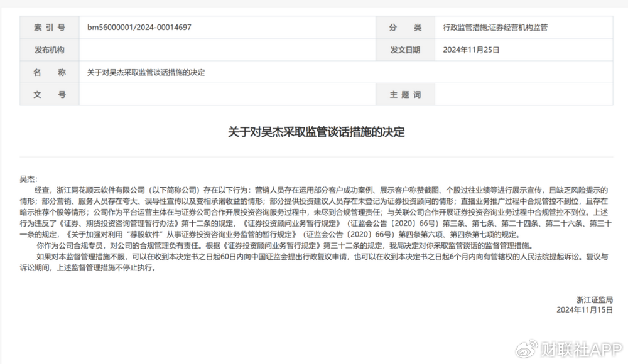628x364 pixels.
Task: Click the 文号 label cell
Action: [50, 95]
